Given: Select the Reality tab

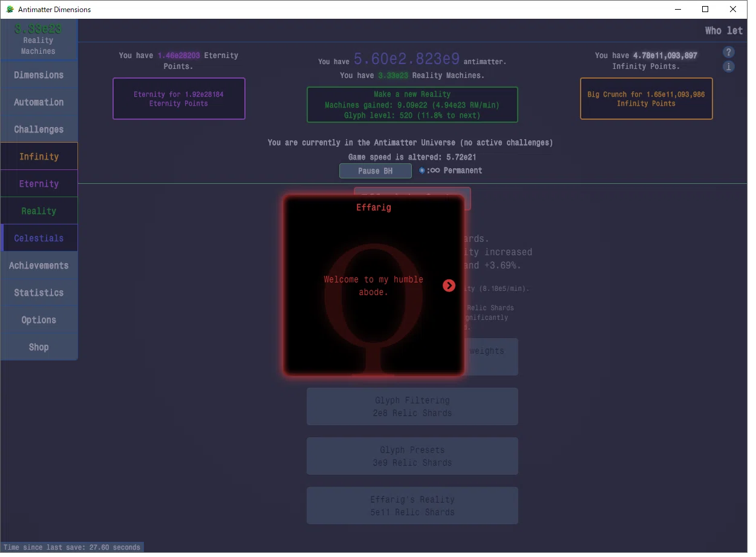Looking at the screenshot, I should point(39,211).
